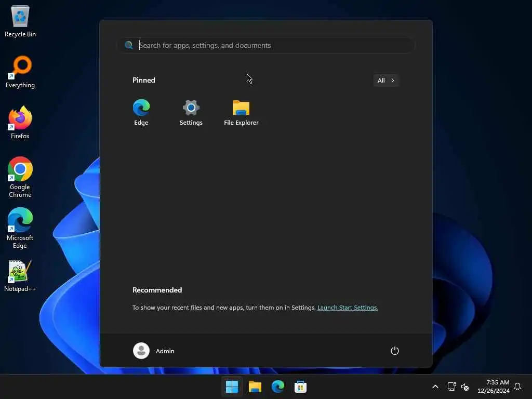The height and width of the screenshot is (399, 532).
Task: Follow the Launch Start Settings link
Action: [348, 308]
